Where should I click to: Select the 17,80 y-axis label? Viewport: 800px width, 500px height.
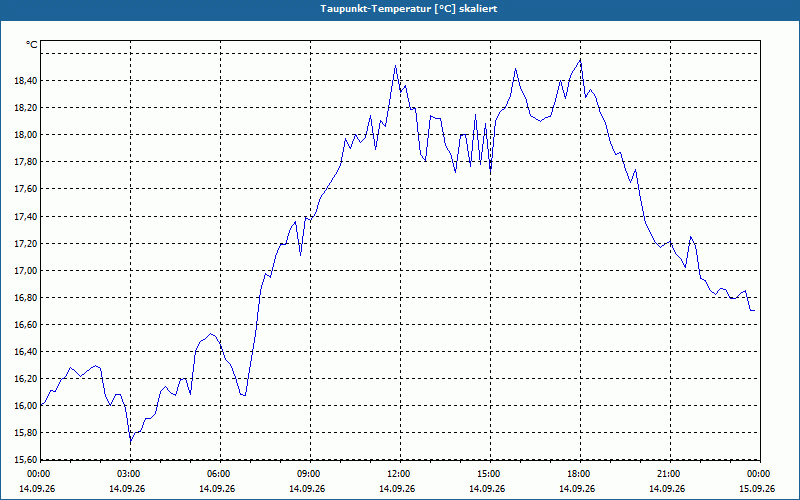coord(27,162)
